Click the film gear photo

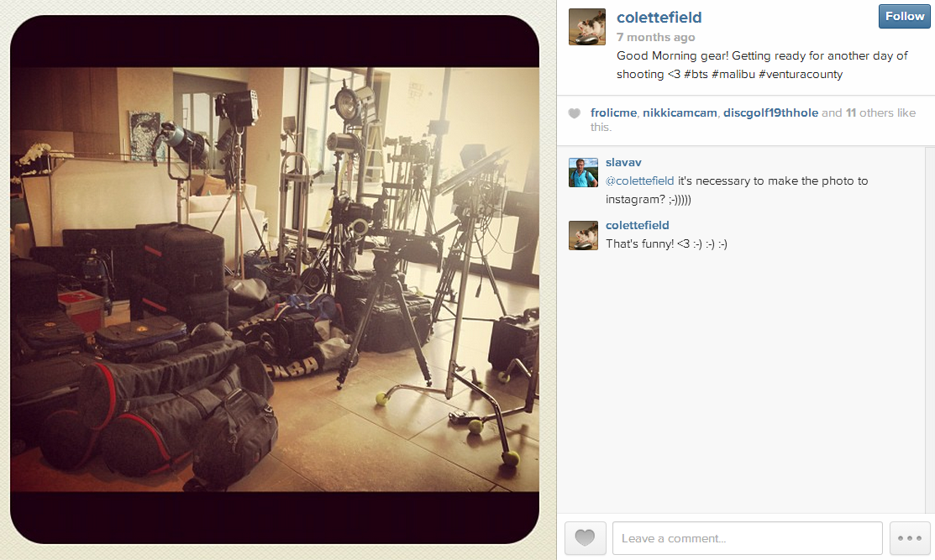click(275, 280)
